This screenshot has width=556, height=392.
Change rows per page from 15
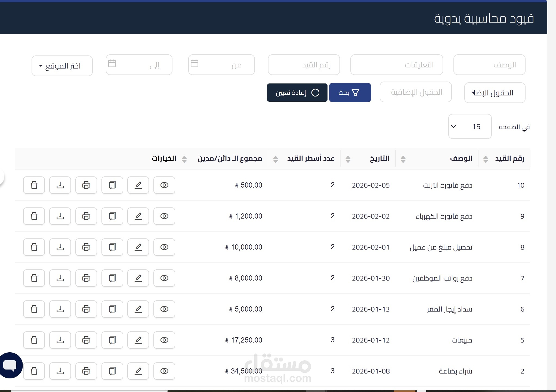tap(470, 126)
